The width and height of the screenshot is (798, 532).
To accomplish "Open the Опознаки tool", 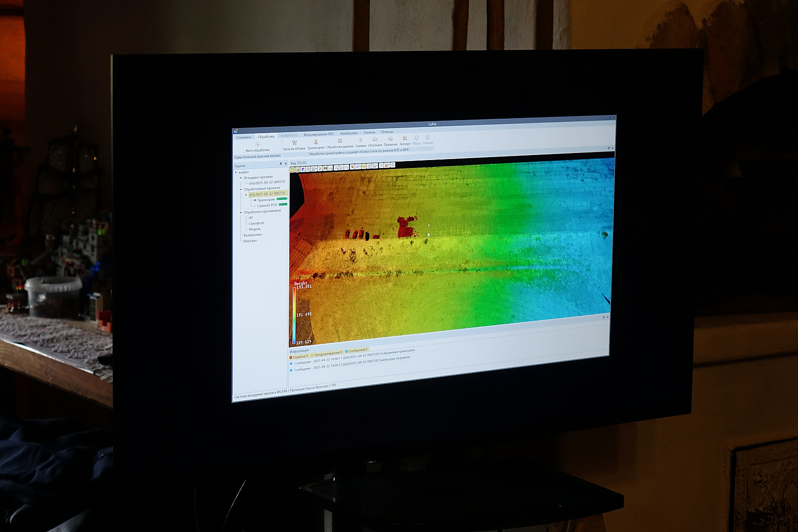I will 375,141.
